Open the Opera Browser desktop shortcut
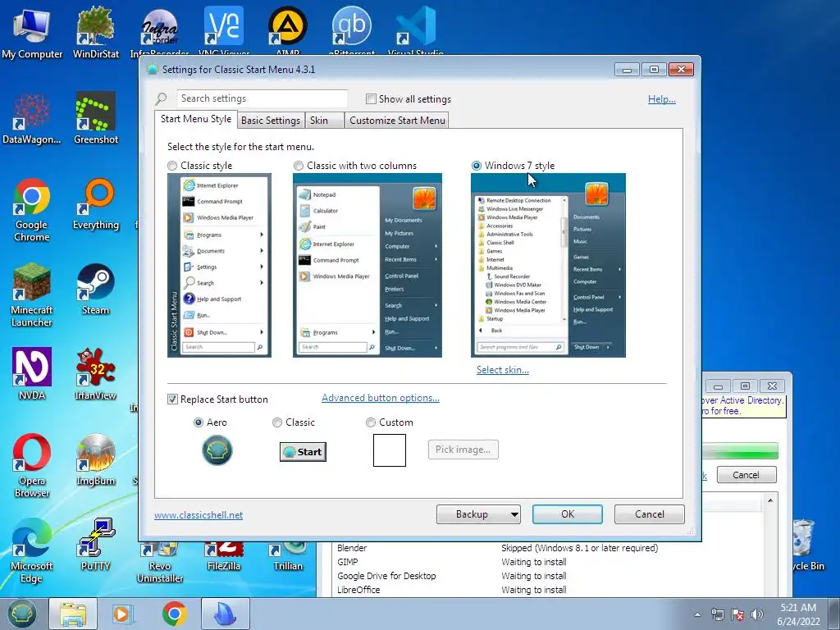This screenshot has height=630, width=840. 32,466
